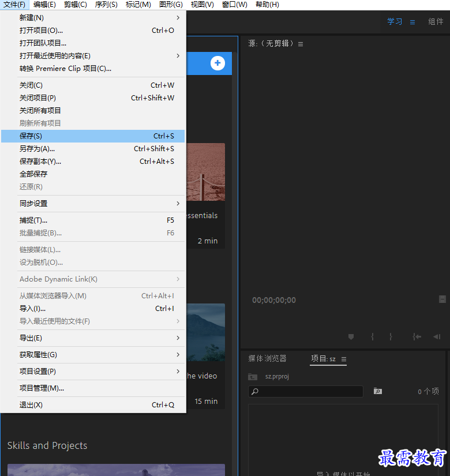Click the find-in-bin folder search icon
Viewport: 450px width, 476px height.
click(378, 391)
